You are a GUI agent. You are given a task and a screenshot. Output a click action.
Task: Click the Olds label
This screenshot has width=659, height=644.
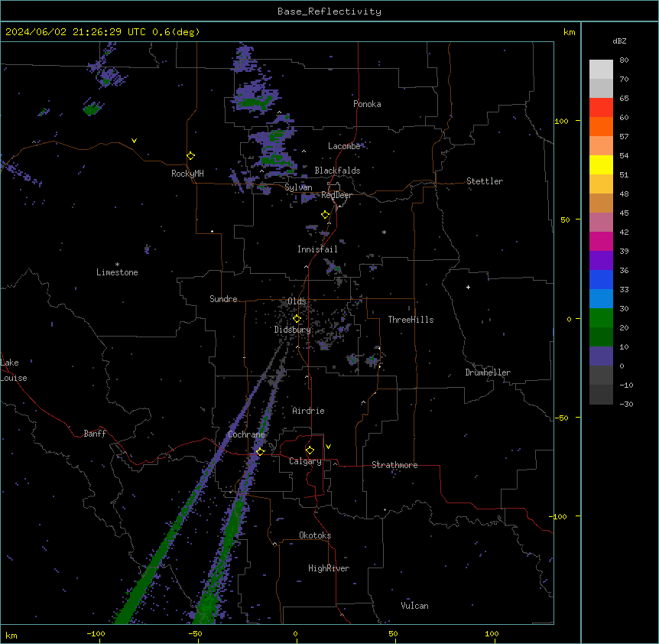297,301
